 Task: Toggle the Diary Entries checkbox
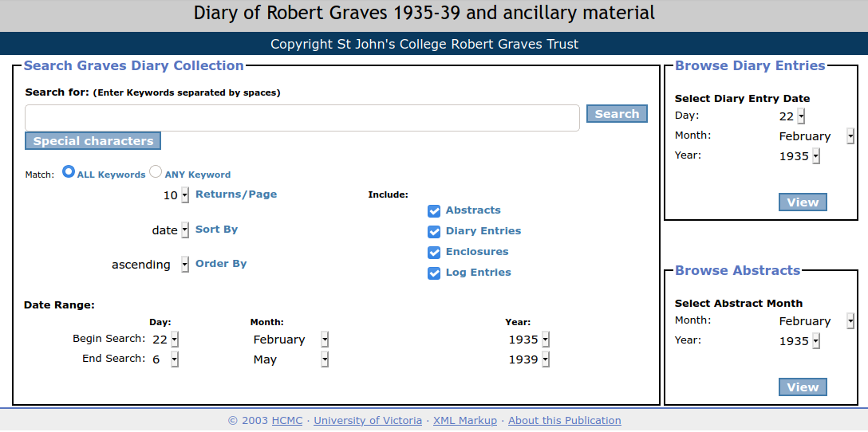click(434, 232)
